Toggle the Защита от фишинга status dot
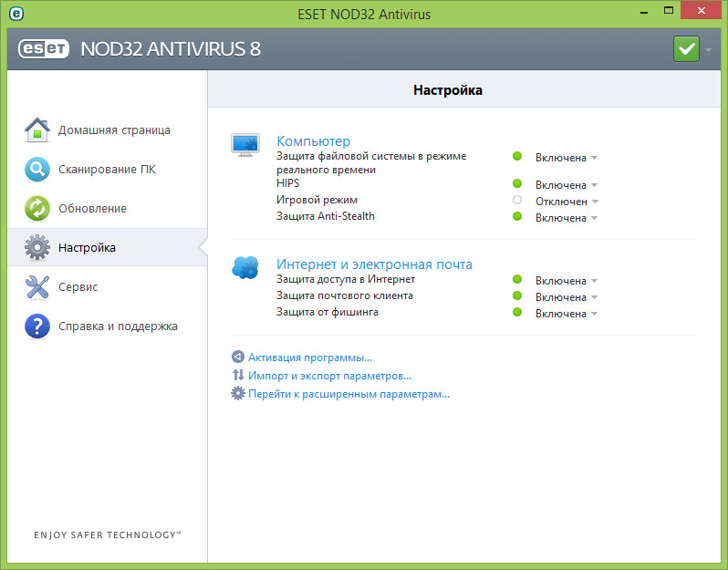This screenshot has width=728, height=570. tap(517, 312)
